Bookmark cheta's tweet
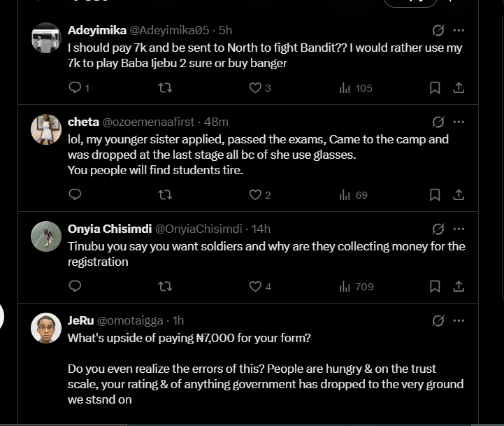504x426 pixels. pos(435,195)
